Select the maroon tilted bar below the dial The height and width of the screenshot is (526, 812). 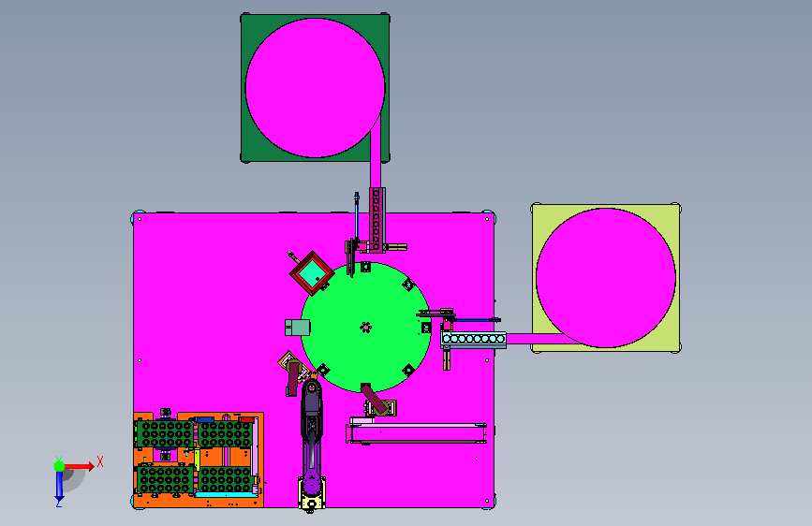click(375, 400)
